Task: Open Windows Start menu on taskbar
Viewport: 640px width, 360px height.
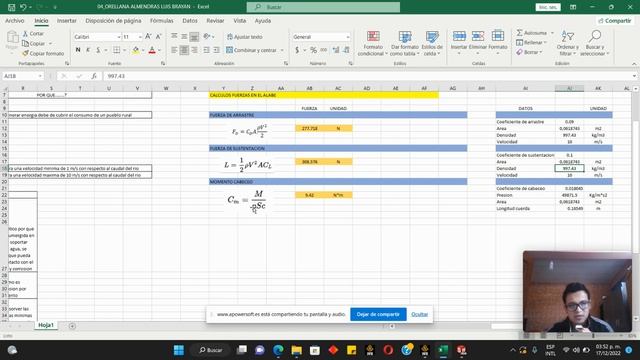Action: [x=179, y=350]
